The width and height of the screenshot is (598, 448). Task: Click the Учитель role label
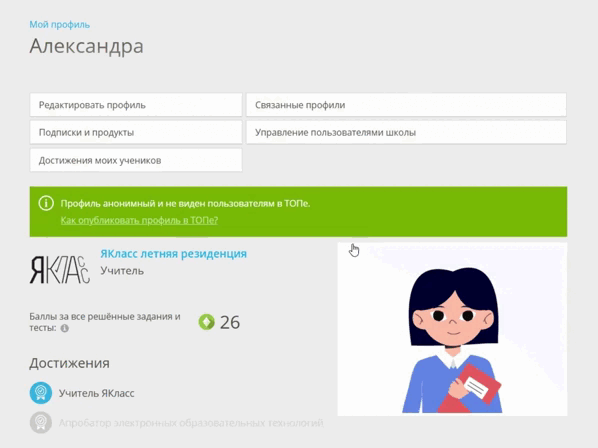pos(122,271)
